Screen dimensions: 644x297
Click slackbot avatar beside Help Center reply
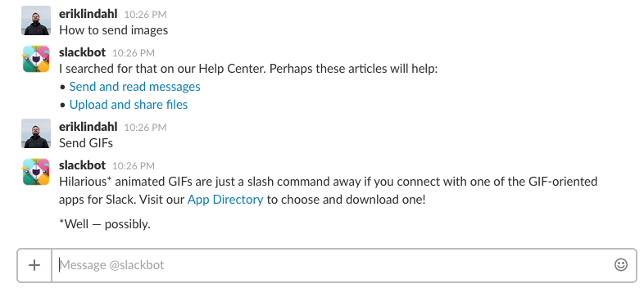point(36,59)
